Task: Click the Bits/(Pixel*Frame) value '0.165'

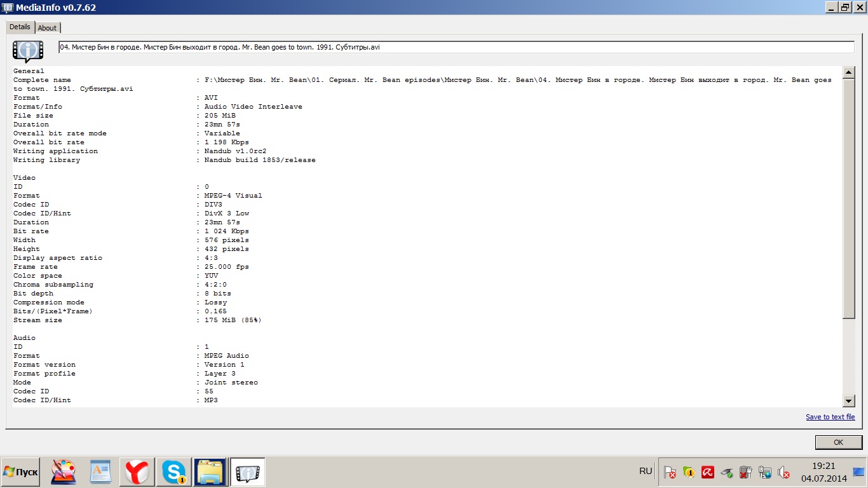Action: pos(215,311)
